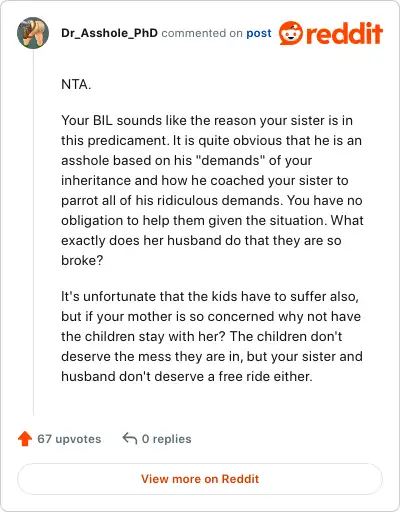The image size is (400, 512).
Task: Click the orange upvote arrow icon
Action: (25, 439)
